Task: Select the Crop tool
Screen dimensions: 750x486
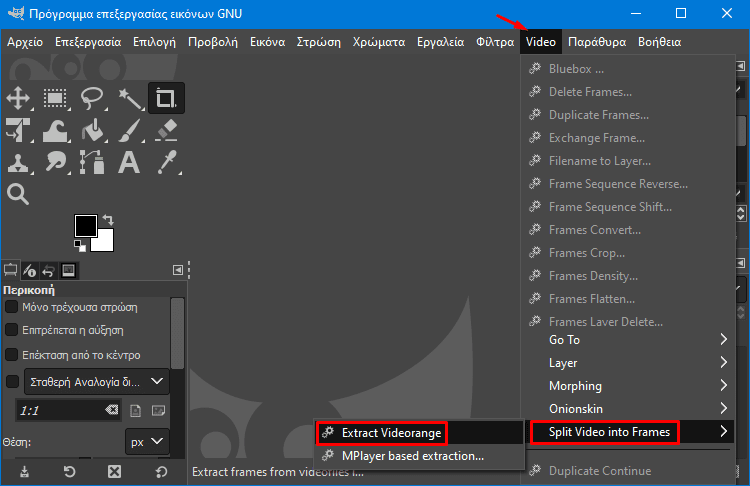Action: coord(166,99)
